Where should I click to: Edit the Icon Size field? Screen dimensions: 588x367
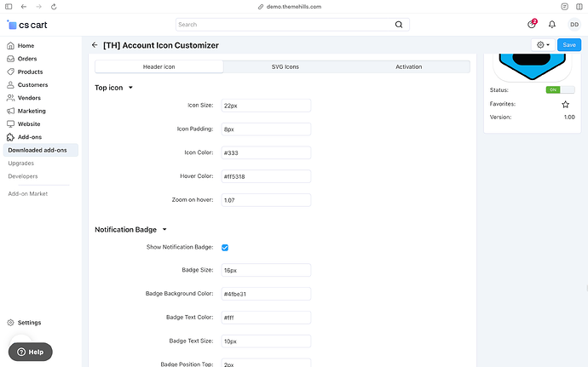266,106
